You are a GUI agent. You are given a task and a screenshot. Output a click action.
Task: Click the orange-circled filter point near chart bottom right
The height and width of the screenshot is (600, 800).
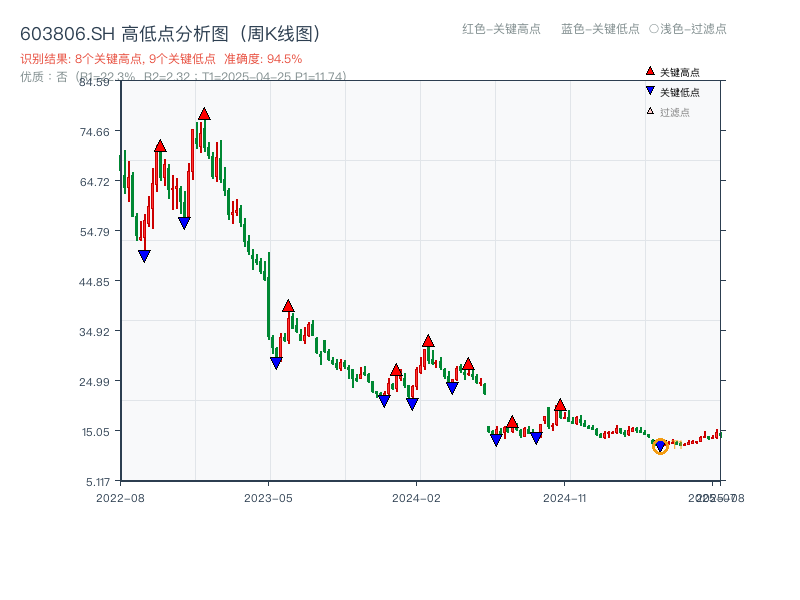(x=660, y=446)
